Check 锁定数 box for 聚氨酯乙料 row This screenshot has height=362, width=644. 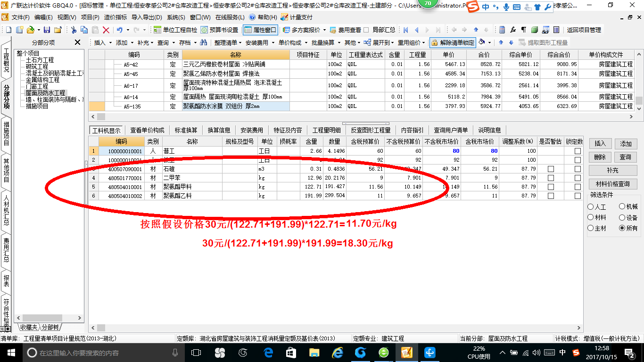[x=578, y=196]
